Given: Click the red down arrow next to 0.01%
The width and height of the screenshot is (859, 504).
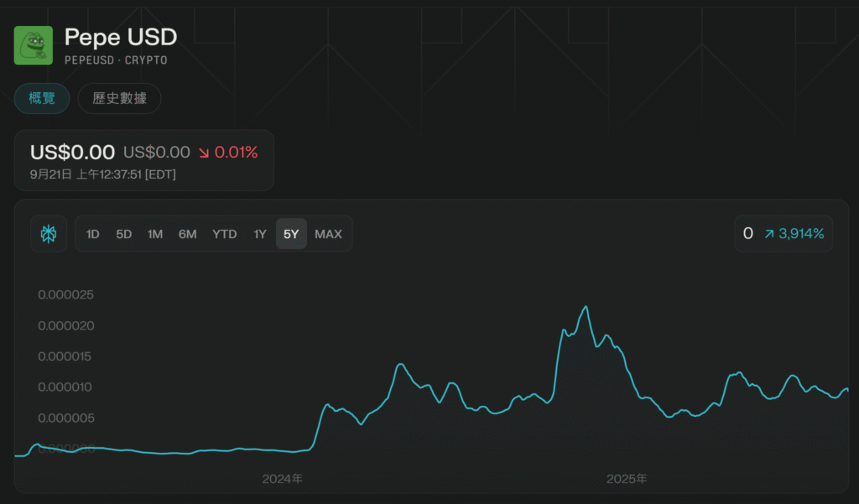Looking at the screenshot, I should (x=204, y=153).
